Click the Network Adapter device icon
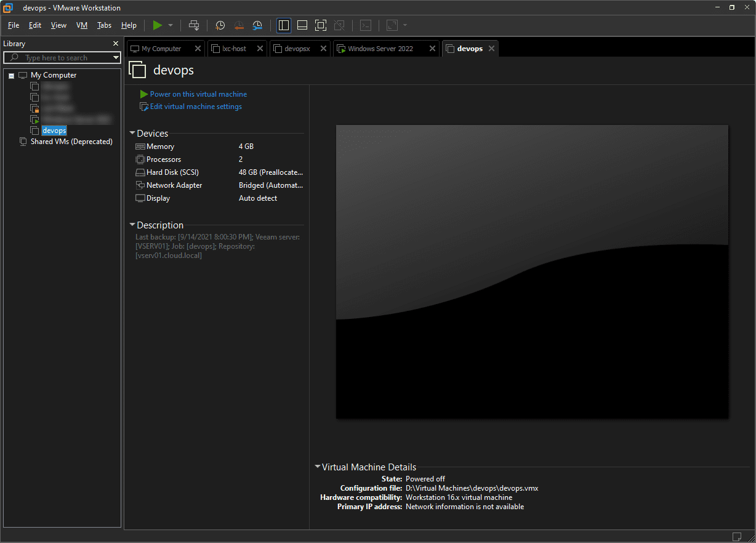Image resolution: width=756 pixels, height=543 pixels. (140, 185)
